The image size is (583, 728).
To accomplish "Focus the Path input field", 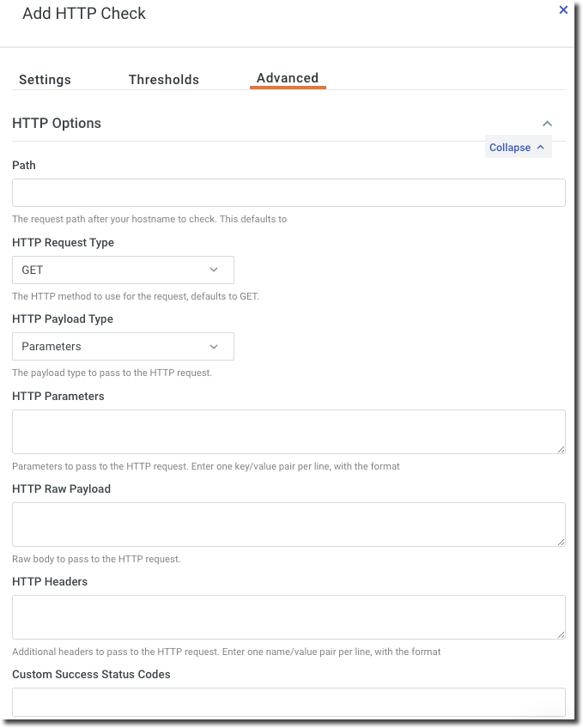I will tap(288, 192).
